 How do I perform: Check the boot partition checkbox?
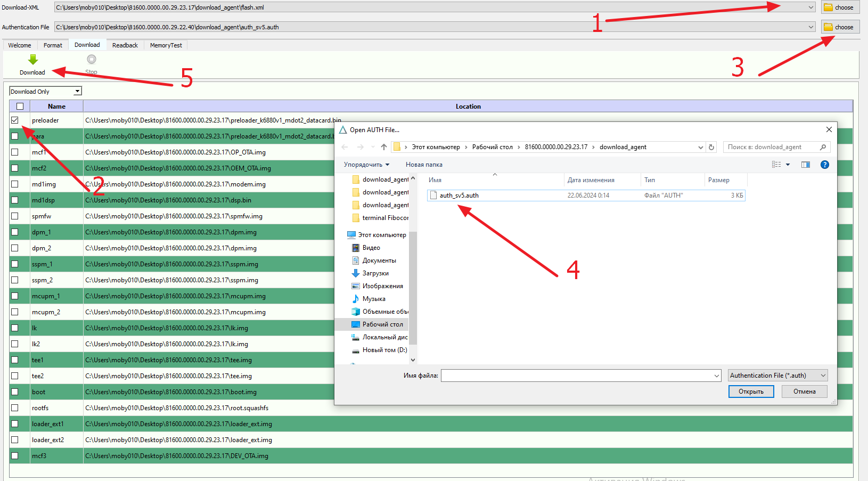[x=15, y=392]
